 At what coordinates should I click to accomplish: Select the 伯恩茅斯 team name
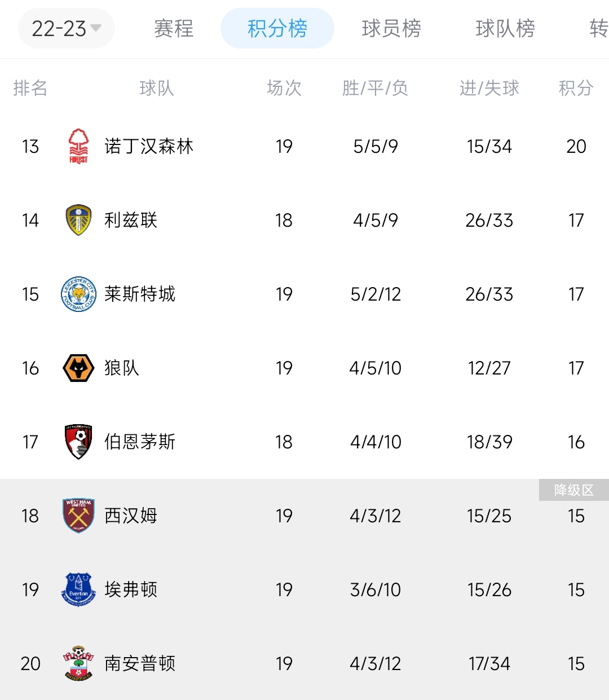140,442
